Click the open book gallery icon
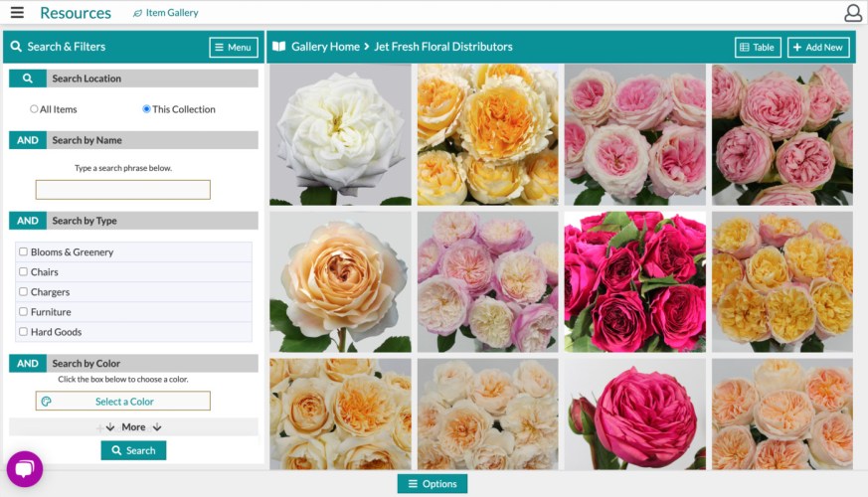 (279, 47)
